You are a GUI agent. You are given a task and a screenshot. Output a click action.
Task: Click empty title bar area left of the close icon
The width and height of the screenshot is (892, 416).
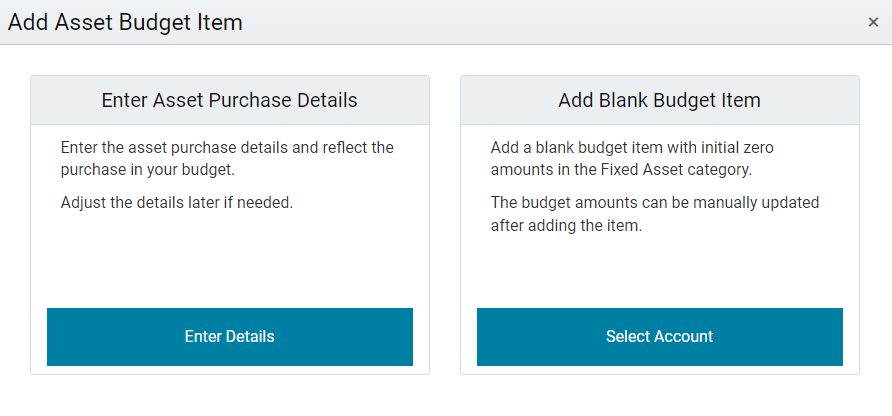(x=552, y=22)
